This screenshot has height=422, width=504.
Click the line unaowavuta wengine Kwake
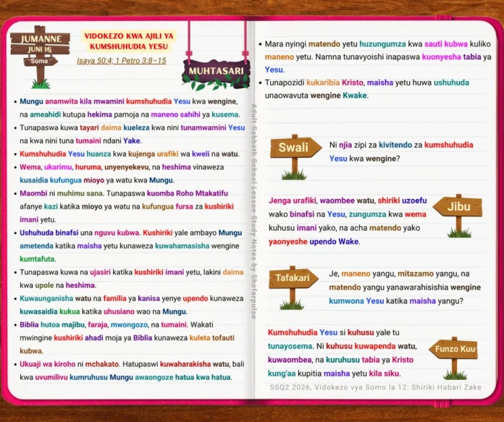click(316, 96)
